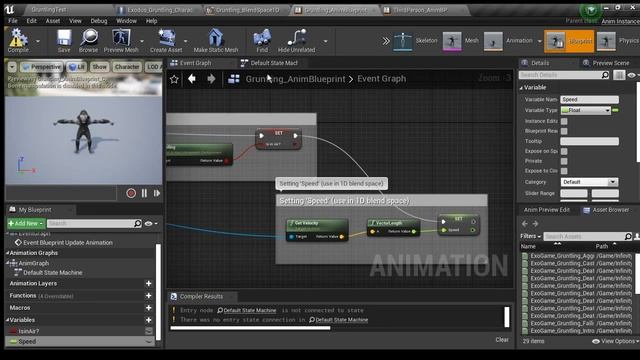Navigate back in graph history
Viewport: 640px width, 360px height.
[192, 79]
